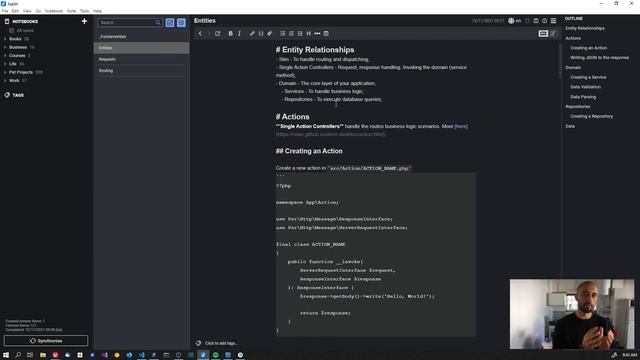Open the Edit menu
The width and height of the screenshot is (640, 360).
(x=15, y=11)
